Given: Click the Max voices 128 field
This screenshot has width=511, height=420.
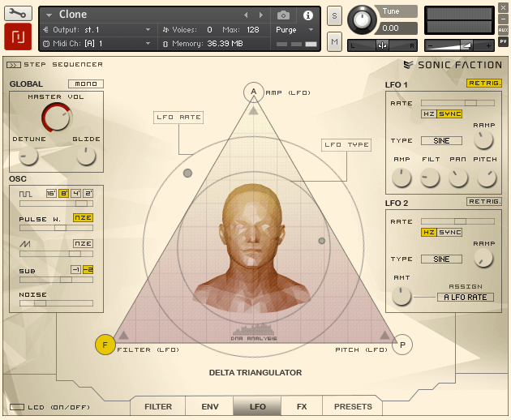Looking at the screenshot, I should 253,30.
